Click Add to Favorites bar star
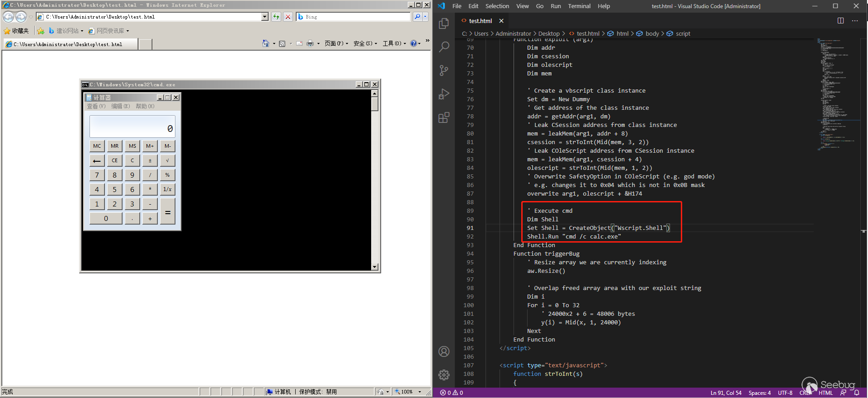Screen dimensions: 868x398 (x=41, y=31)
